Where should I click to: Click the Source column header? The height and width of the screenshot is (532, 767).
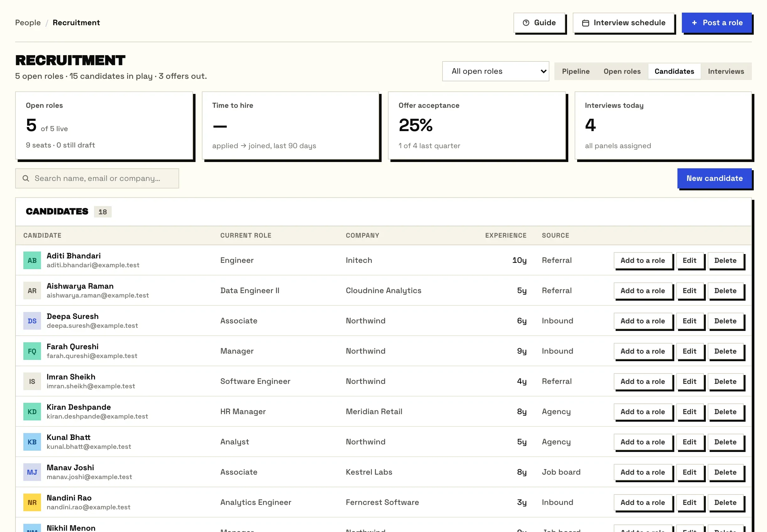point(555,235)
